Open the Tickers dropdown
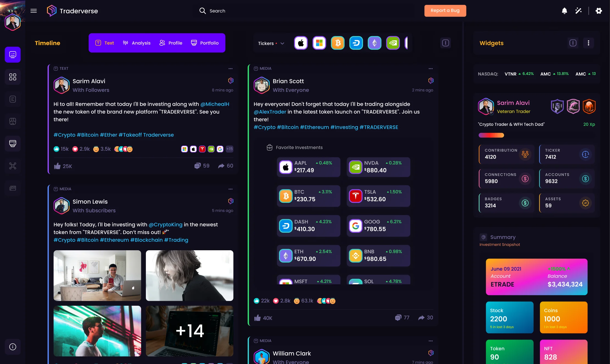Image resolution: width=610 pixels, height=364 pixels. pos(282,43)
